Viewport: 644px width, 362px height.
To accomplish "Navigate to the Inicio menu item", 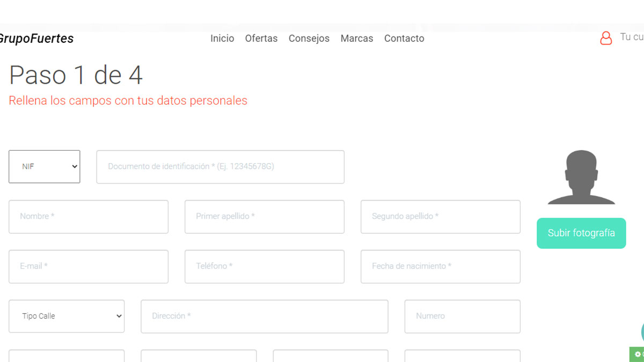I will tap(222, 38).
